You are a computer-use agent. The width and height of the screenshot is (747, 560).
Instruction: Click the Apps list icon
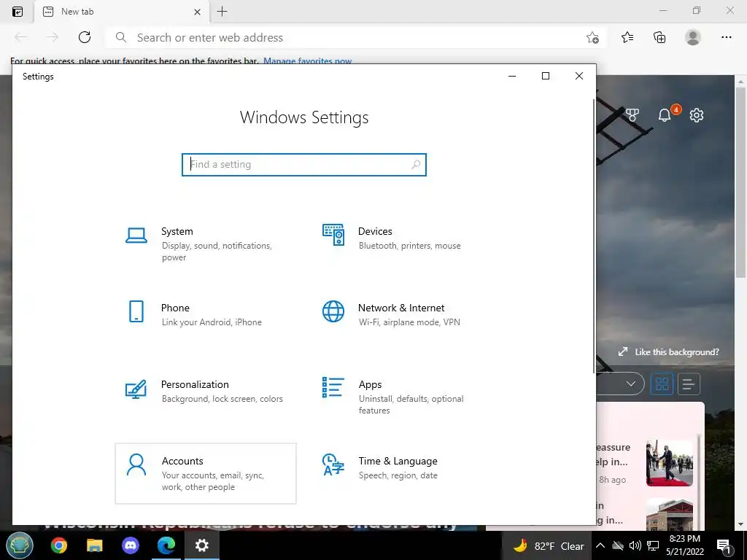[x=333, y=387]
